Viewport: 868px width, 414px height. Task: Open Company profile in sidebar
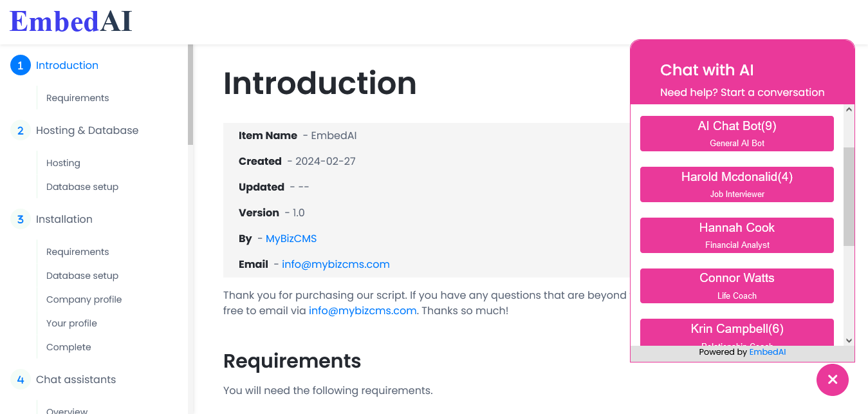coord(84,299)
